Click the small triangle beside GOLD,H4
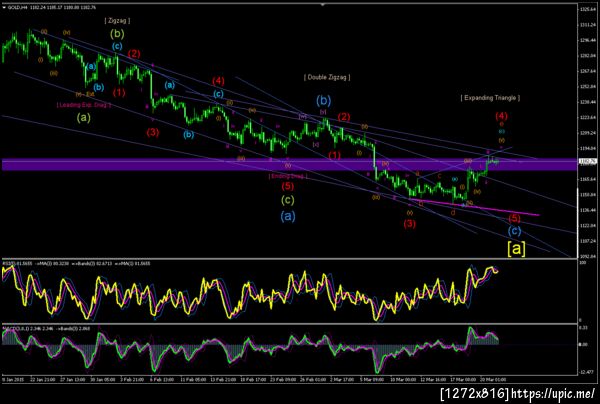Viewport: 600px width, 404px height. click(4, 7)
